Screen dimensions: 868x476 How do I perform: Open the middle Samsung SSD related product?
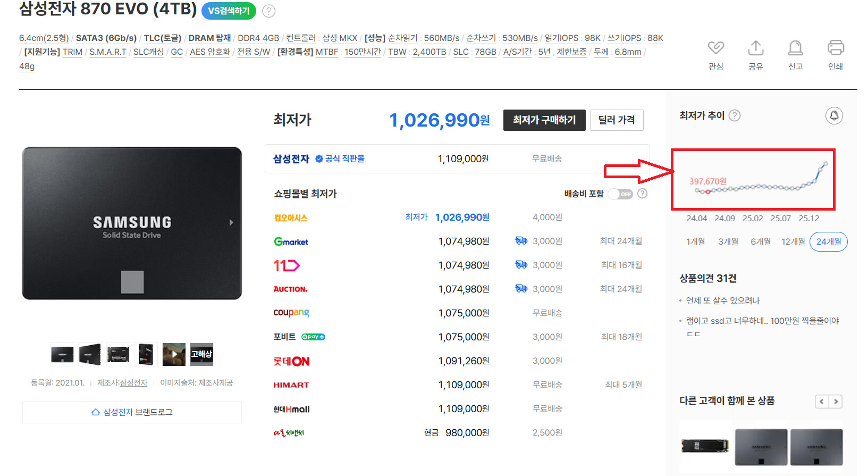coord(761,447)
